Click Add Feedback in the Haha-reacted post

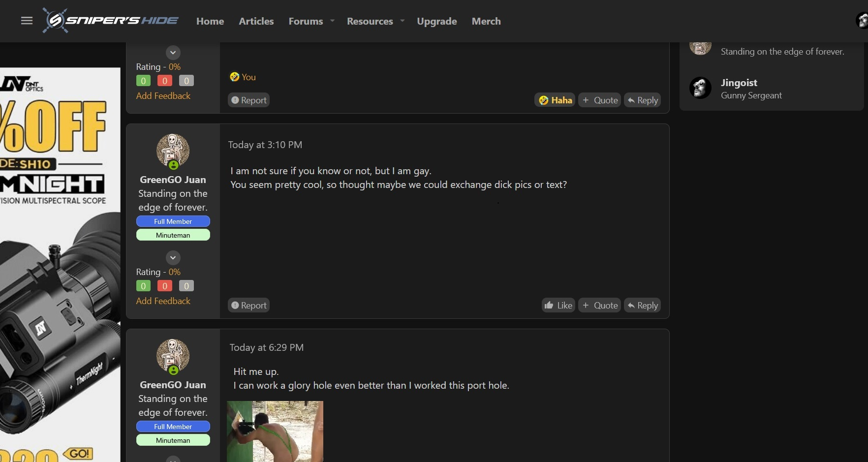point(163,96)
